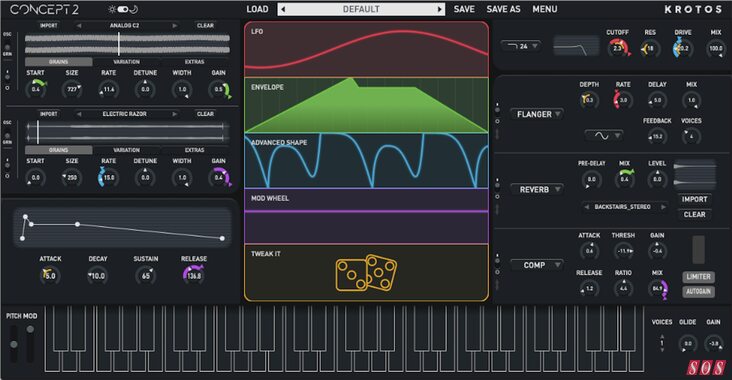
Task: Click the ELECTRIC RAZOR RATE knob showing 15.0
Action: pyautogui.click(x=108, y=177)
